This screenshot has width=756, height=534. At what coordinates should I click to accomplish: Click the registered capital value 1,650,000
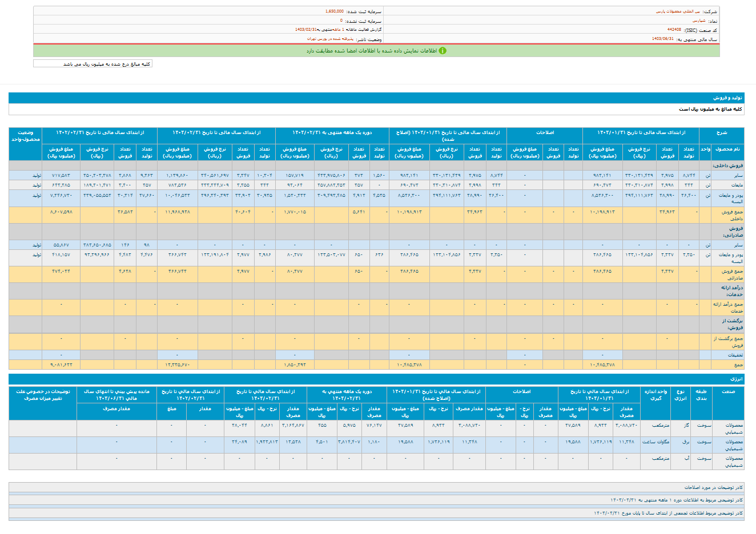(x=334, y=11)
